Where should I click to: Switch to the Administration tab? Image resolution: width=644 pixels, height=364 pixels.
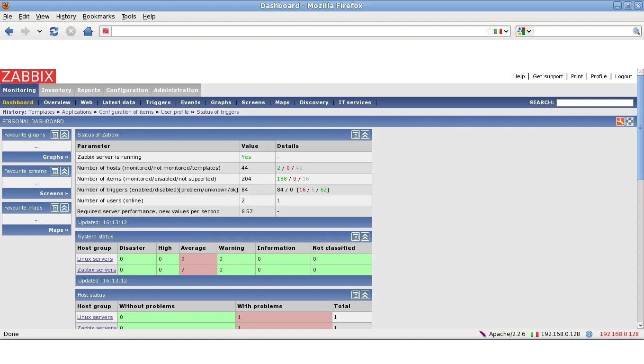click(176, 90)
